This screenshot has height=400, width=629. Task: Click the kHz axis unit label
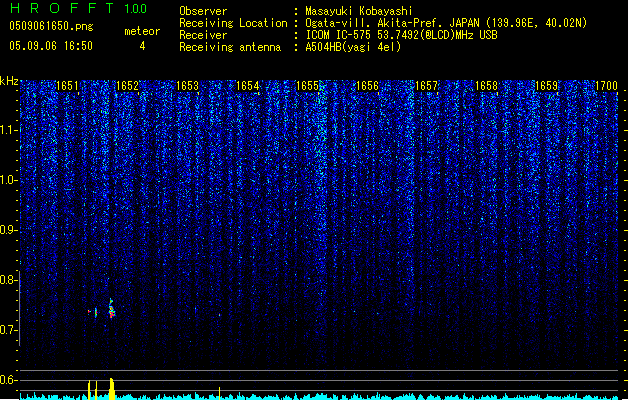tap(9, 81)
